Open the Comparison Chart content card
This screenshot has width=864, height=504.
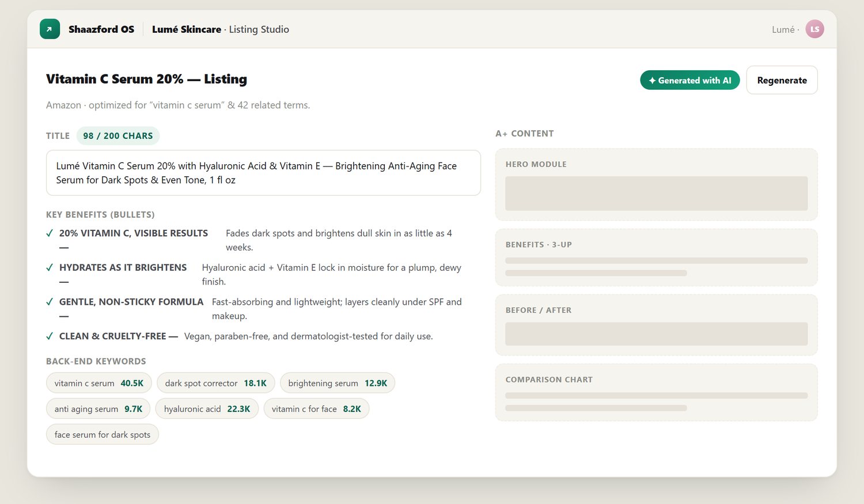[657, 392]
